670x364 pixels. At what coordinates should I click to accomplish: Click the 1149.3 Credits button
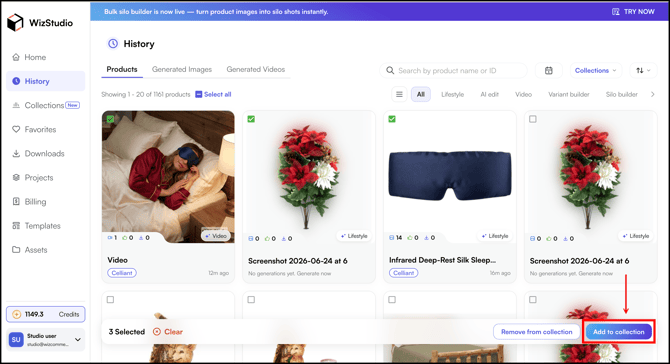[46, 314]
